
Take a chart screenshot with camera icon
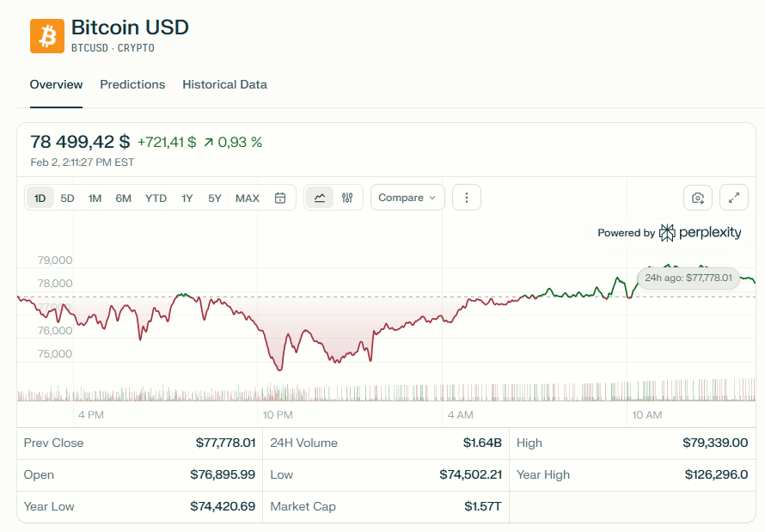tap(698, 198)
